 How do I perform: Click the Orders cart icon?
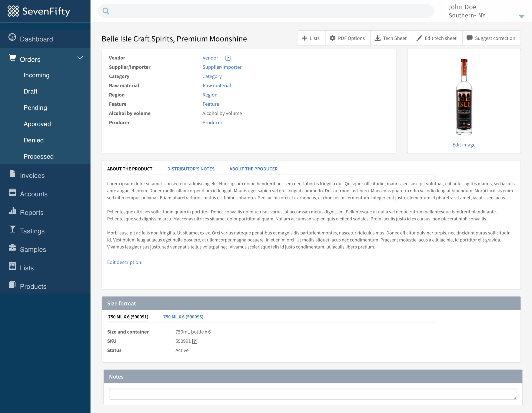click(x=12, y=58)
